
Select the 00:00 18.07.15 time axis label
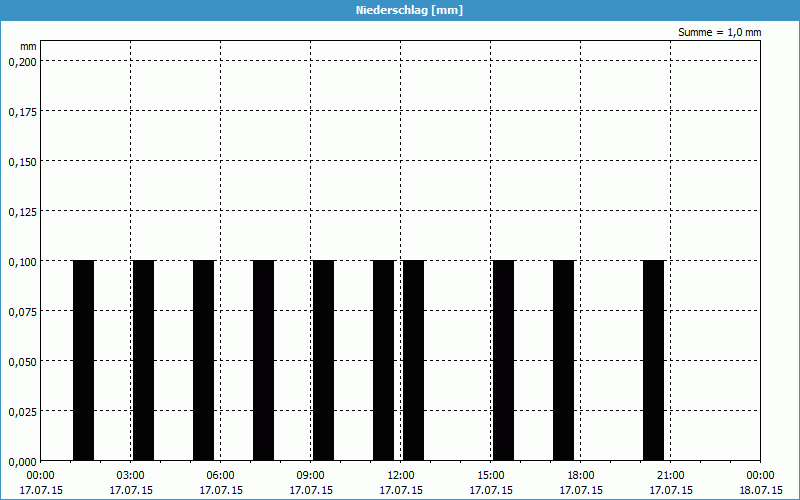pyautogui.click(x=760, y=482)
